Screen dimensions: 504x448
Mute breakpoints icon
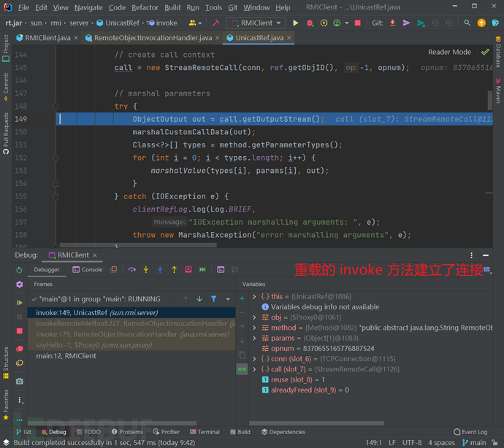click(19, 363)
